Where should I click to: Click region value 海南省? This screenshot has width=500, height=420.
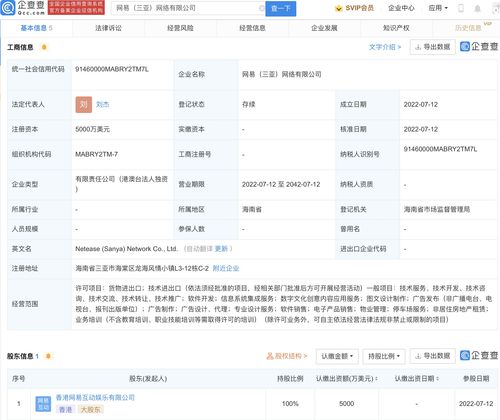pyautogui.click(x=252, y=209)
